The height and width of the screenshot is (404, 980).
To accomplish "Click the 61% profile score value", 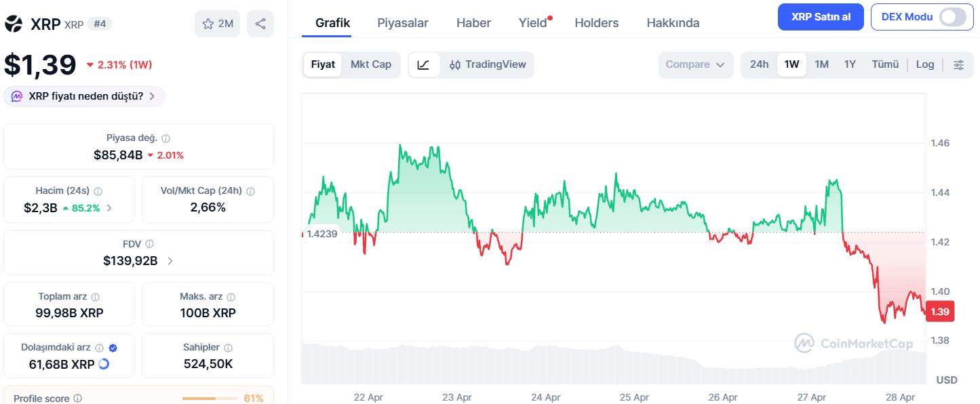I will (x=254, y=399).
